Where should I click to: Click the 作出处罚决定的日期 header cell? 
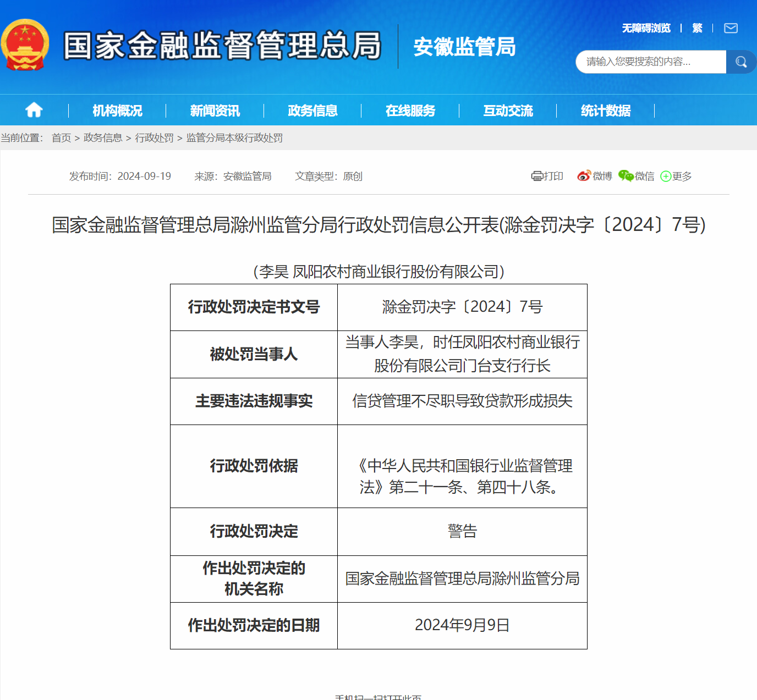click(254, 626)
